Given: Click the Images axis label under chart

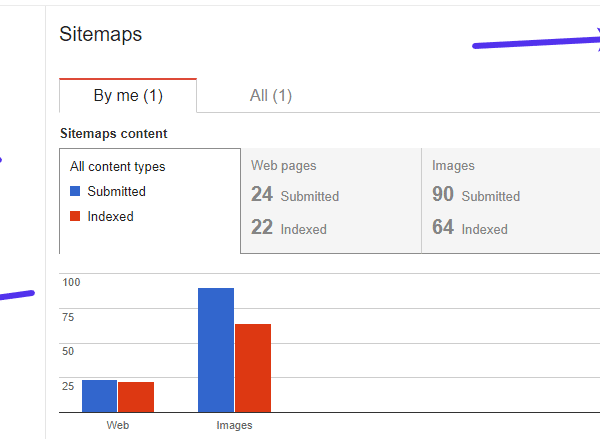Looking at the screenshot, I should tap(234, 425).
